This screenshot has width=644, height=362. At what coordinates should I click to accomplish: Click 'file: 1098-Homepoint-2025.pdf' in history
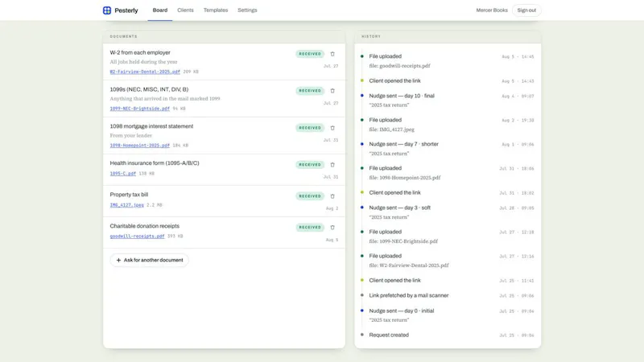[x=405, y=178]
